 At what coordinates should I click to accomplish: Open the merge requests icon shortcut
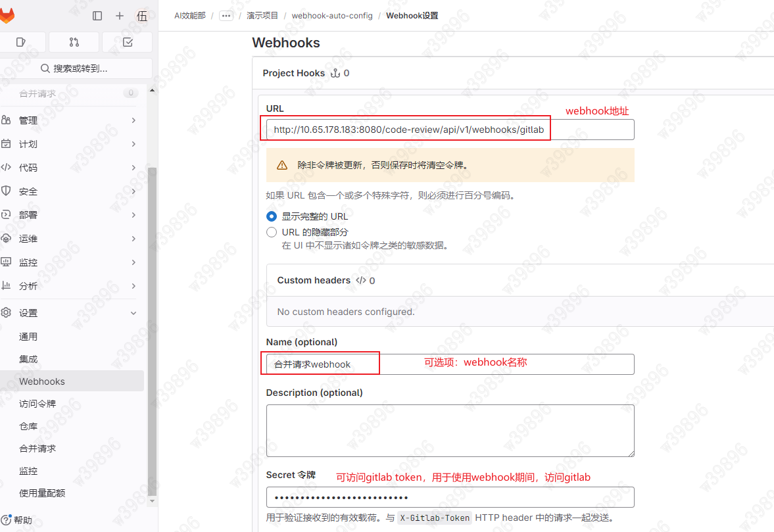pos(74,41)
